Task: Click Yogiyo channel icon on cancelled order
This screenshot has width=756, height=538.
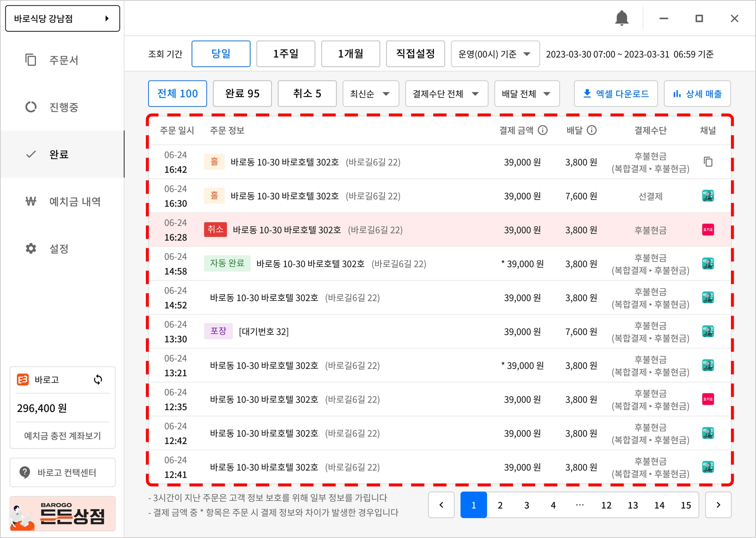Action: (708, 229)
